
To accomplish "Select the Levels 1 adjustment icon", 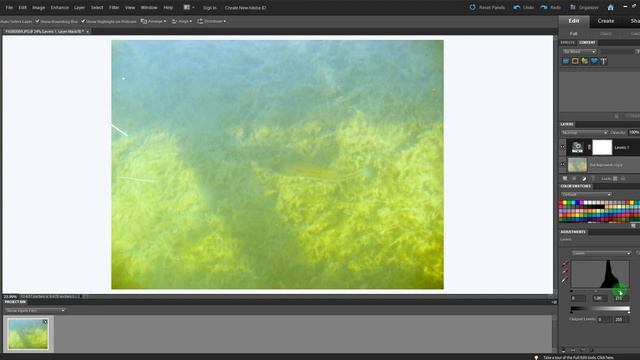I will point(577,147).
